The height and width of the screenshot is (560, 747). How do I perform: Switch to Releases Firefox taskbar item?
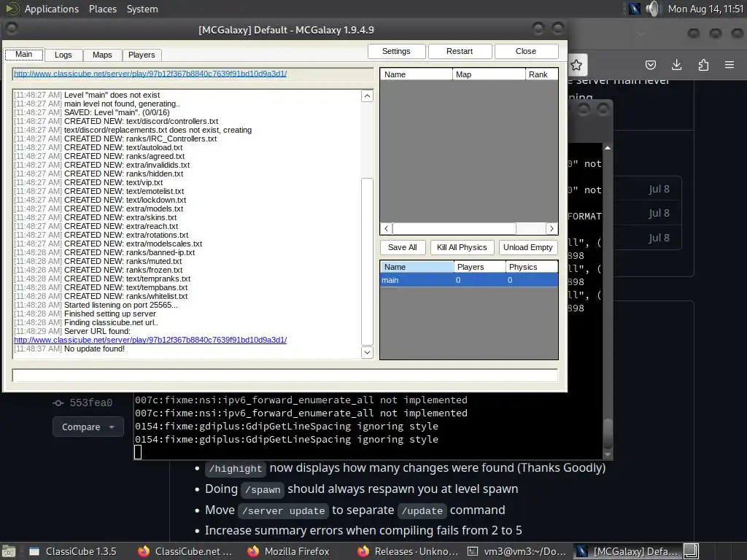(408, 551)
